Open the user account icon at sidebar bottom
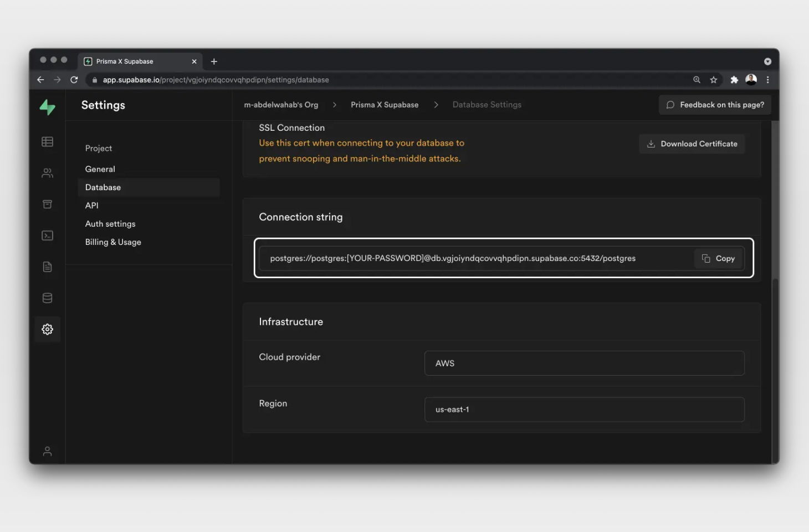 (x=48, y=451)
